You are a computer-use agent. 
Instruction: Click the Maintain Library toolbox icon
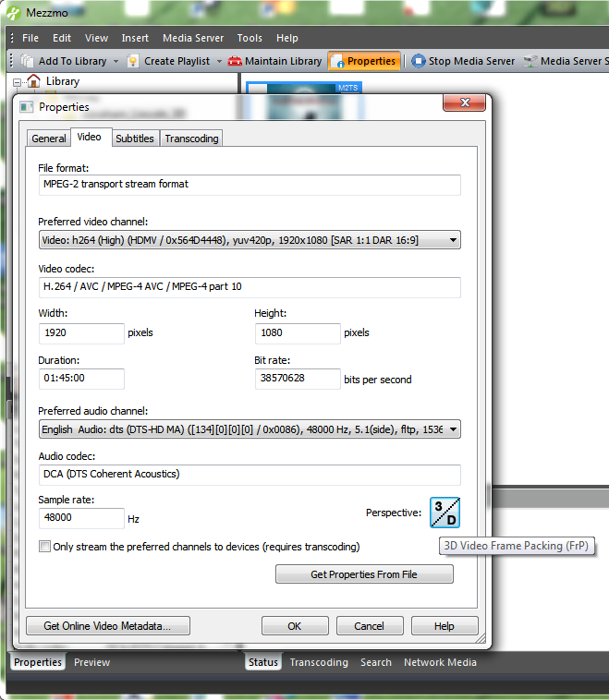pyautogui.click(x=235, y=61)
